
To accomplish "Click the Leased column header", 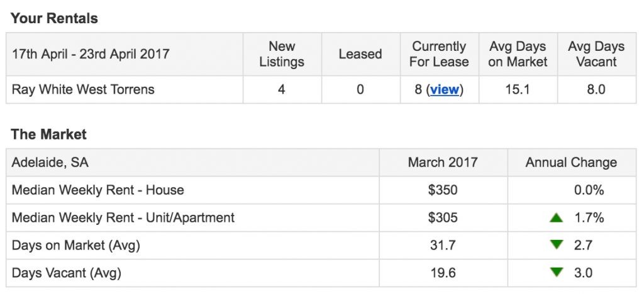I will coord(360,54).
